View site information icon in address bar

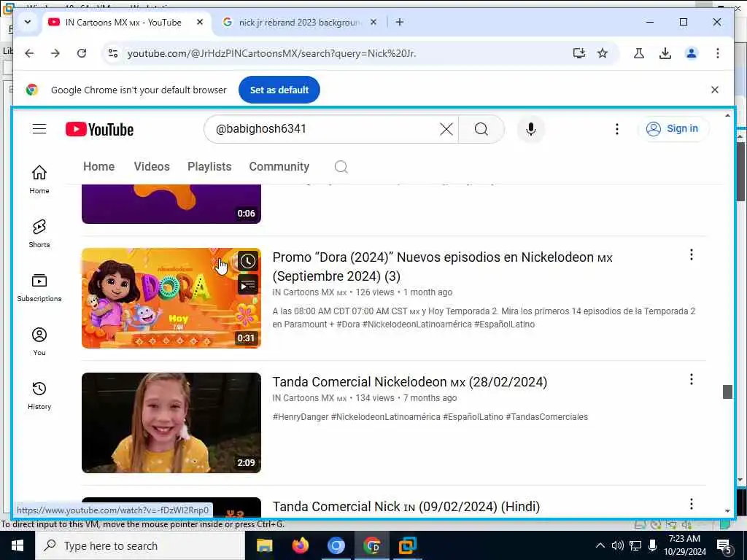point(113,53)
